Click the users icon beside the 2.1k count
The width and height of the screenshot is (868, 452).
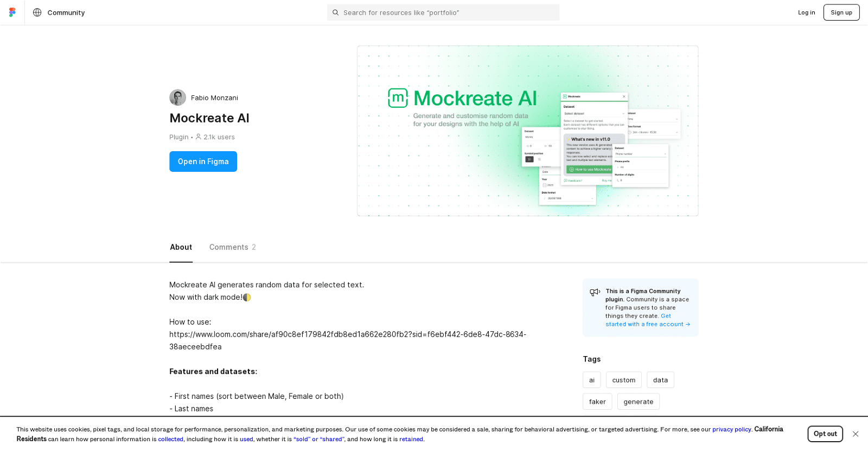click(200, 137)
